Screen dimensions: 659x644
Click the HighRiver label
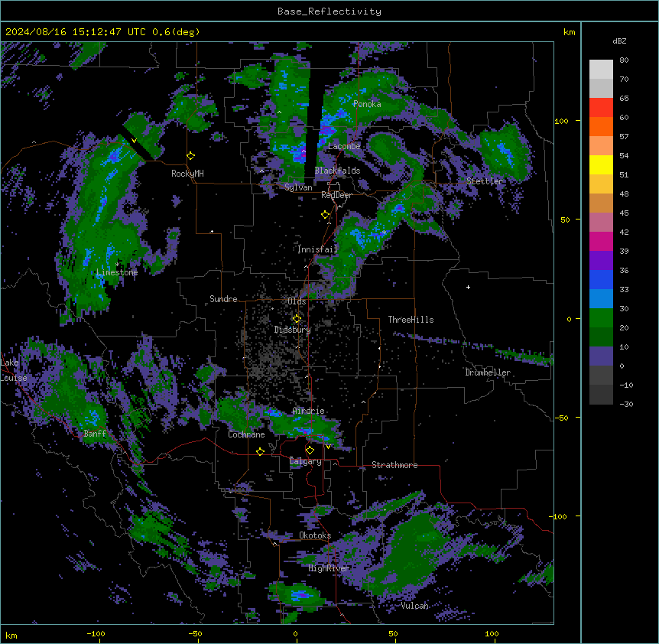point(329,568)
